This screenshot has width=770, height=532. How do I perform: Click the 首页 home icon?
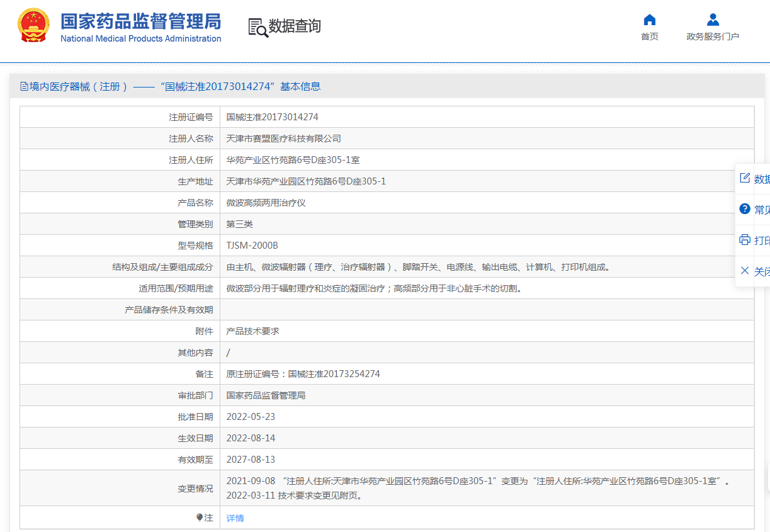pos(650,20)
